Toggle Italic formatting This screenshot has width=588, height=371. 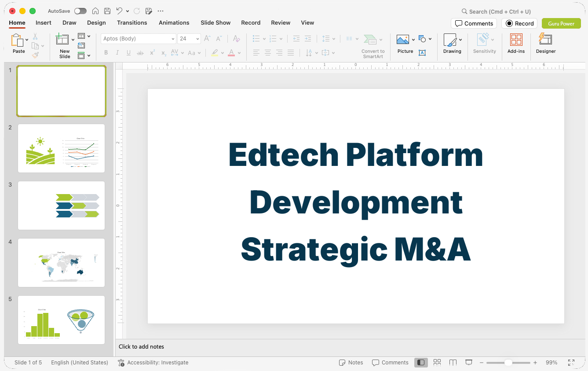point(117,53)
